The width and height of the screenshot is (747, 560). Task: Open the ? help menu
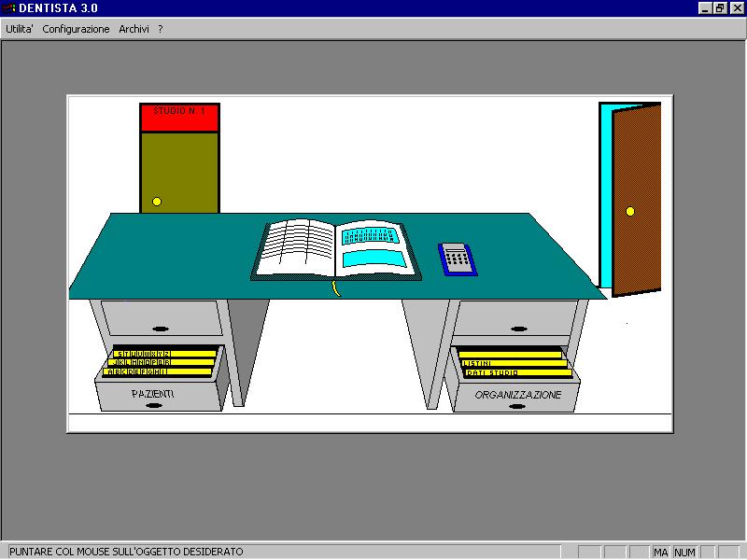pos(161,29)
